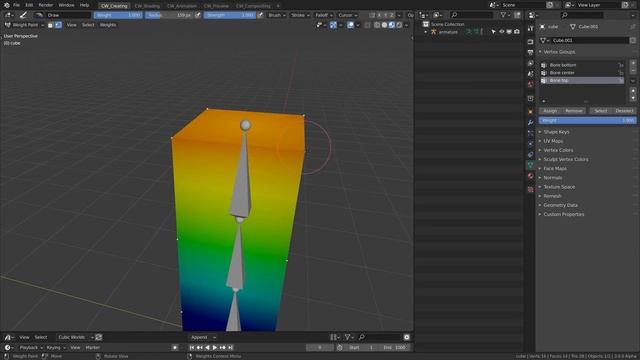Select the Bone bottom vertex group
Image resolution: width=640 pixels, height=360 pixels.
[582, 65]
